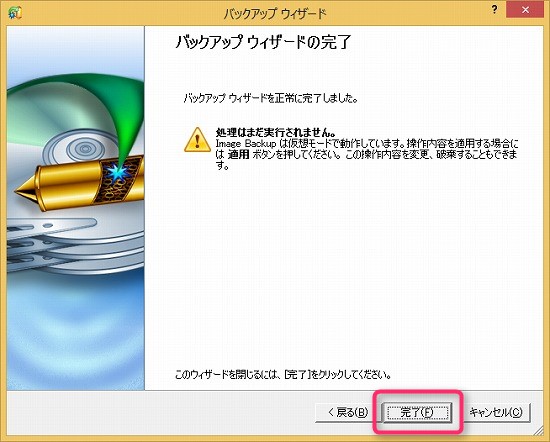Screen dimensions: 550x442
Task: Click the yellow warning triangle icon
Action: [197, 140]
